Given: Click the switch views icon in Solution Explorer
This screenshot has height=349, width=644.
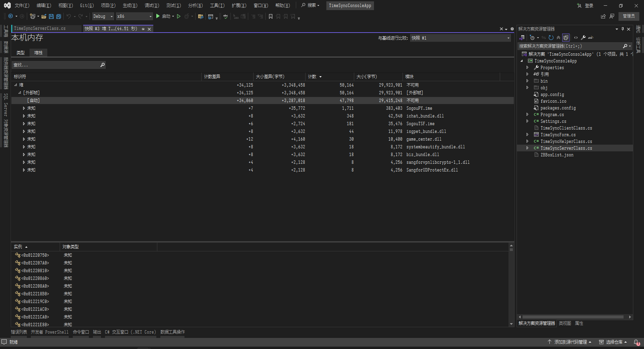Looking at the screenshot, I should click(x=522, y=38).
